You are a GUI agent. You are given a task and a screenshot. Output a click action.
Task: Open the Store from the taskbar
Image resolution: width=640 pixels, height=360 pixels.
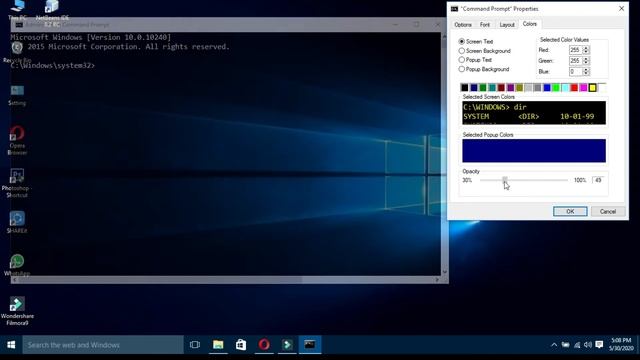[x=241, y=345]
